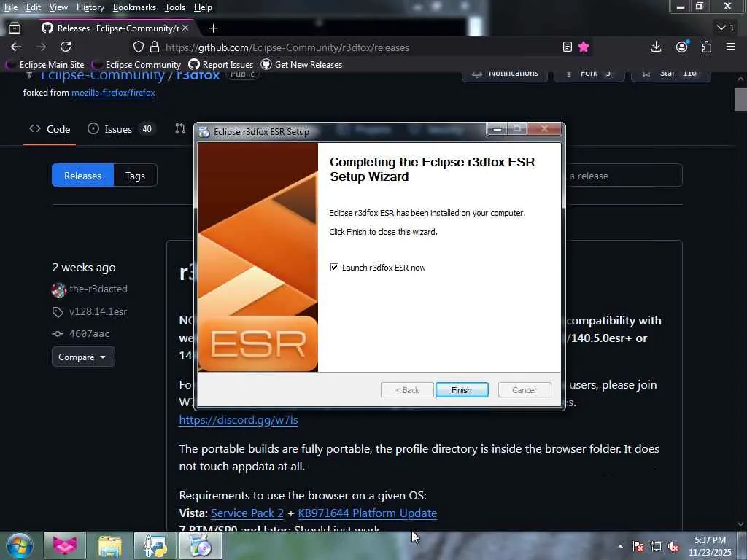Reload the page with the refresh icon

coord(66,47)
